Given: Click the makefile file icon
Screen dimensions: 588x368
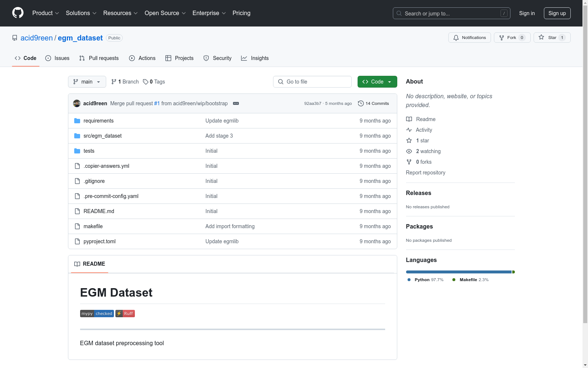Looking at the screenshot, I should (x=77, y=226).
